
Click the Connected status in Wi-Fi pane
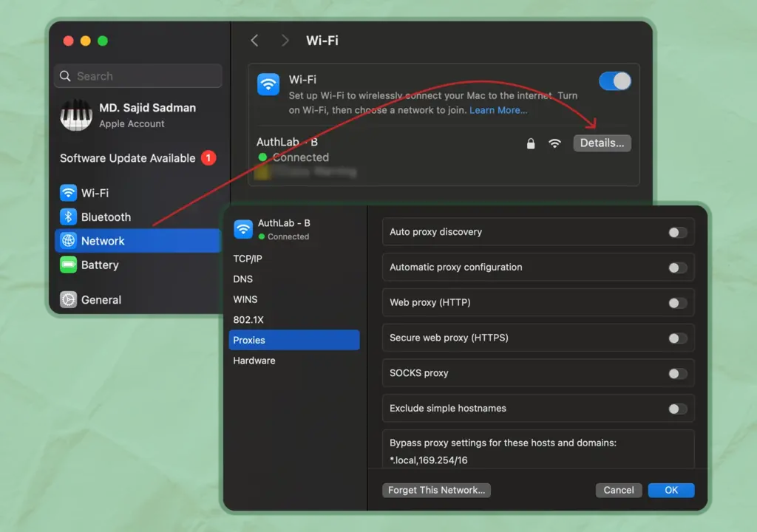pyautogui.click(x=300, y=157)
